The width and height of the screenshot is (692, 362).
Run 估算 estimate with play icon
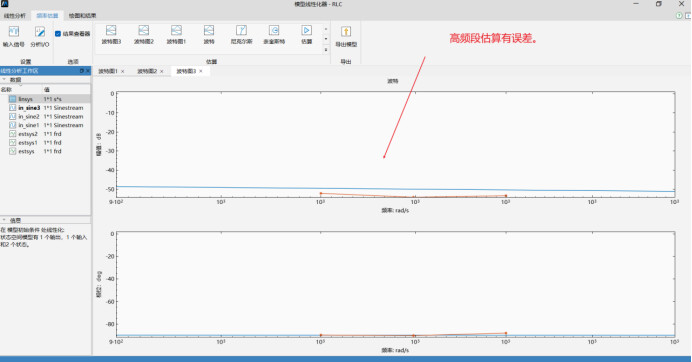tap(307, 34)
